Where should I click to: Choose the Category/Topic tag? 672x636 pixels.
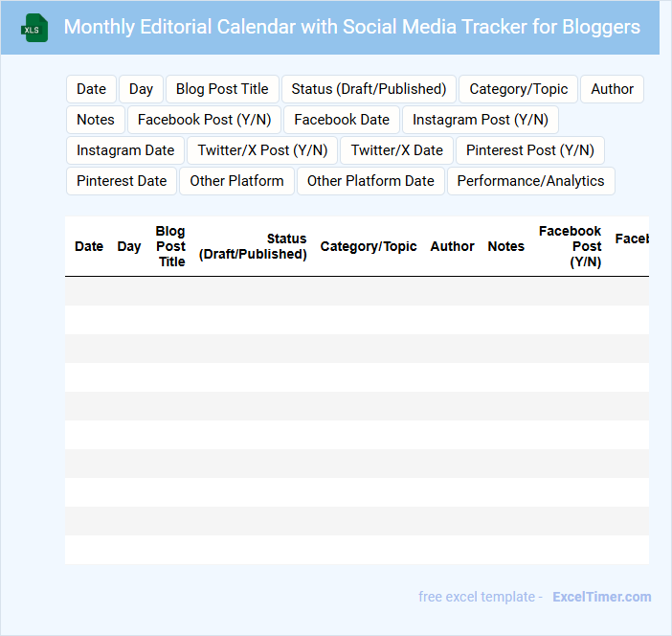(x=518, y=89)
